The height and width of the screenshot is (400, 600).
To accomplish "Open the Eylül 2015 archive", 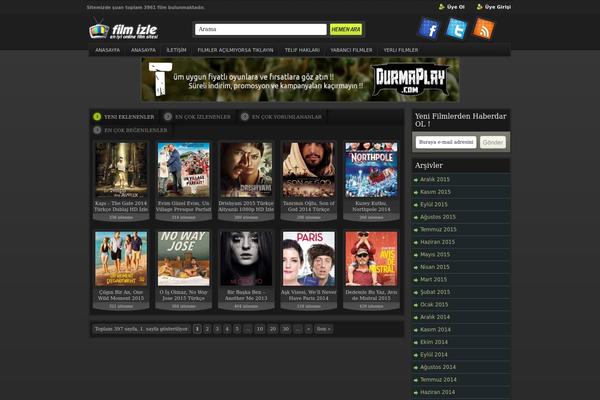I will click(x=434, y=204).
